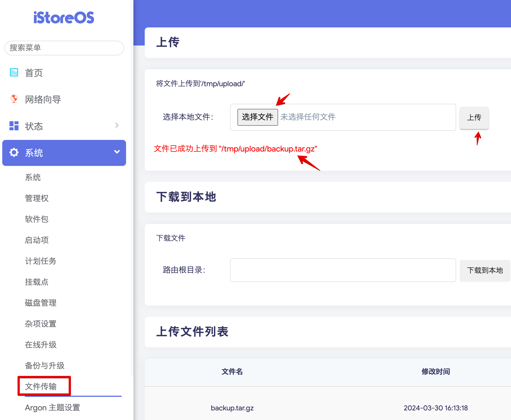Image resolution: width=511 pixels, height=420 pixels.
Task: Open the 管理权 submenu entry
Action: pyautogui.click(x=37, y=198)
